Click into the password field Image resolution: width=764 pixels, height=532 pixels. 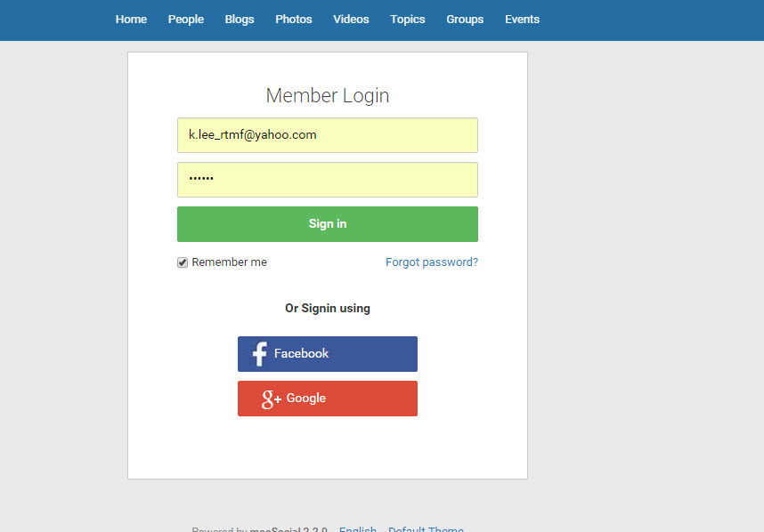(328, 180)
